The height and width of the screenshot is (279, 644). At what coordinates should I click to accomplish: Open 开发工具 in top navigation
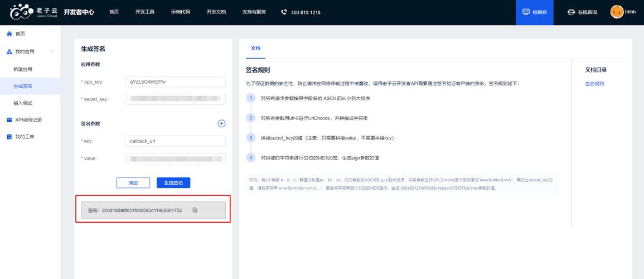coord(144,12)
